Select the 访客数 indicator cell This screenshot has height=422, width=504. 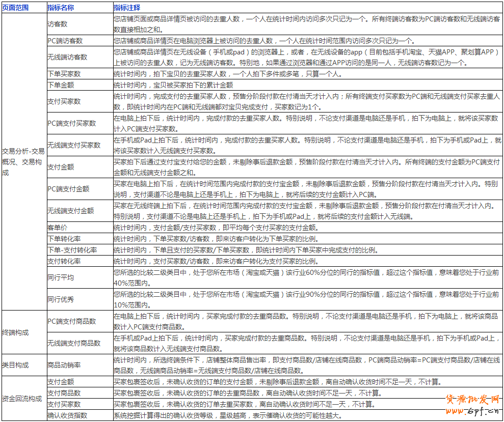coord(79,24)
